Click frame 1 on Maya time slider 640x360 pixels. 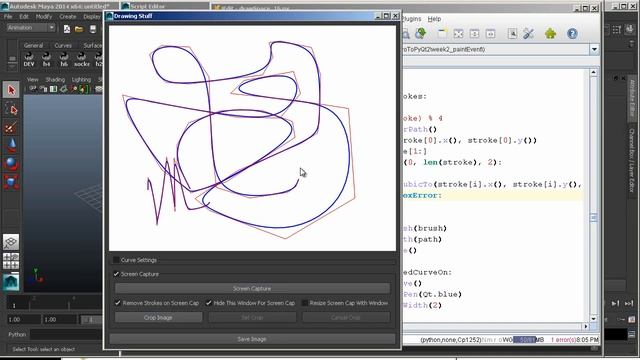[14, 305]
